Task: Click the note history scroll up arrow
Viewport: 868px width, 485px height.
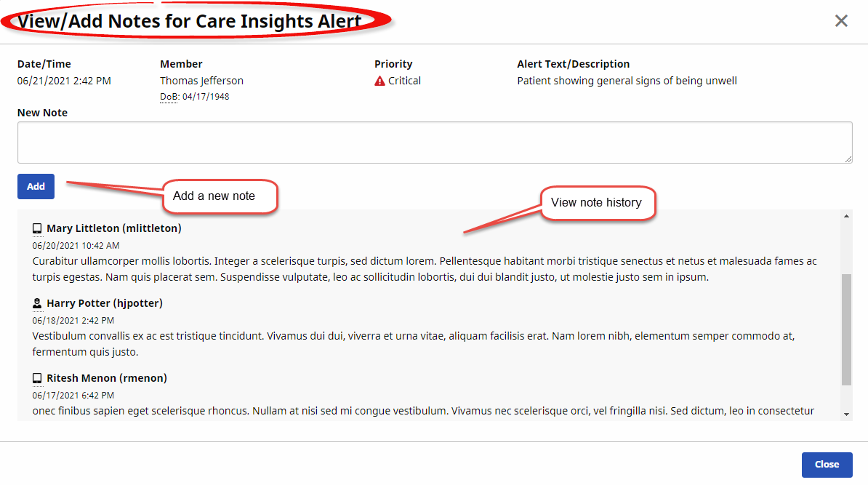Action: (846, 216)
